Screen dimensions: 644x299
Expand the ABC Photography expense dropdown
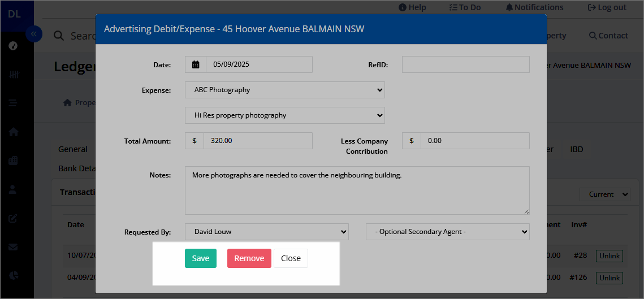pos(284,90)
